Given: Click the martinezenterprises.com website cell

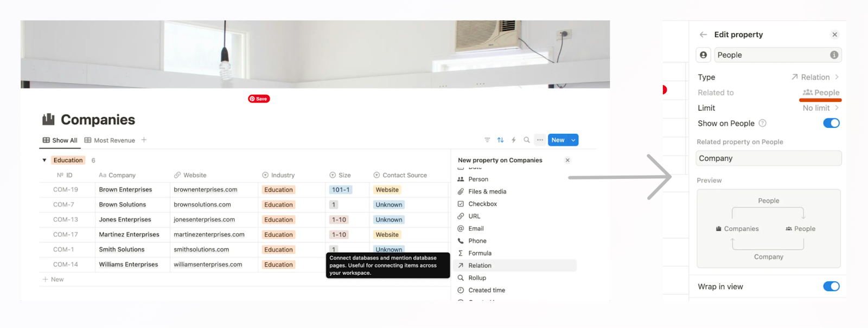Looking at the screenshot, I should (209, 235).
